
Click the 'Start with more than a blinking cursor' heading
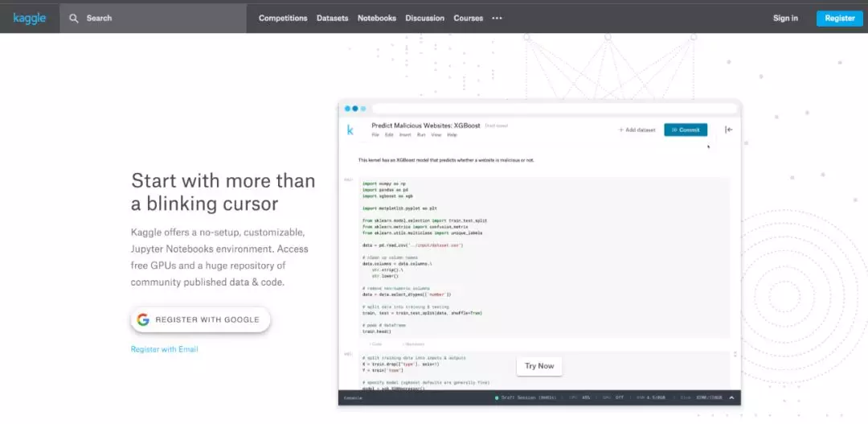pyautogui.click(x=223, y=192)
